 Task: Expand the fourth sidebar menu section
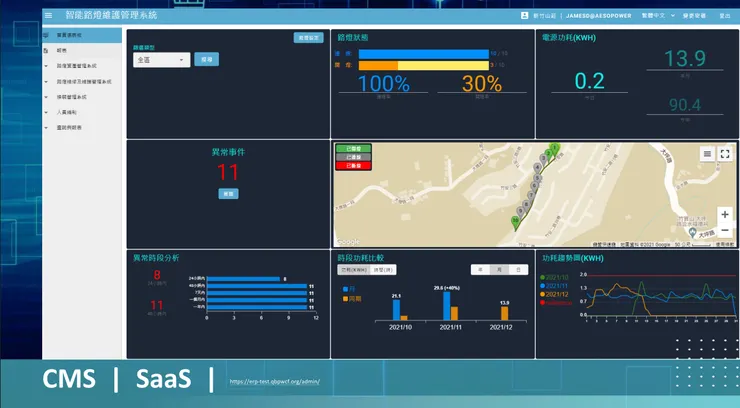82,82
